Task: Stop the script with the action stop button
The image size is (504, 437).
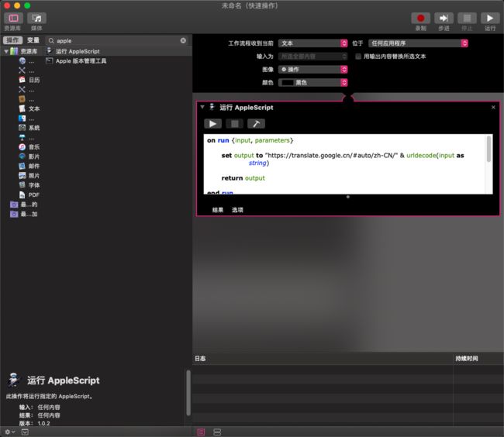Action: point(235,124)
